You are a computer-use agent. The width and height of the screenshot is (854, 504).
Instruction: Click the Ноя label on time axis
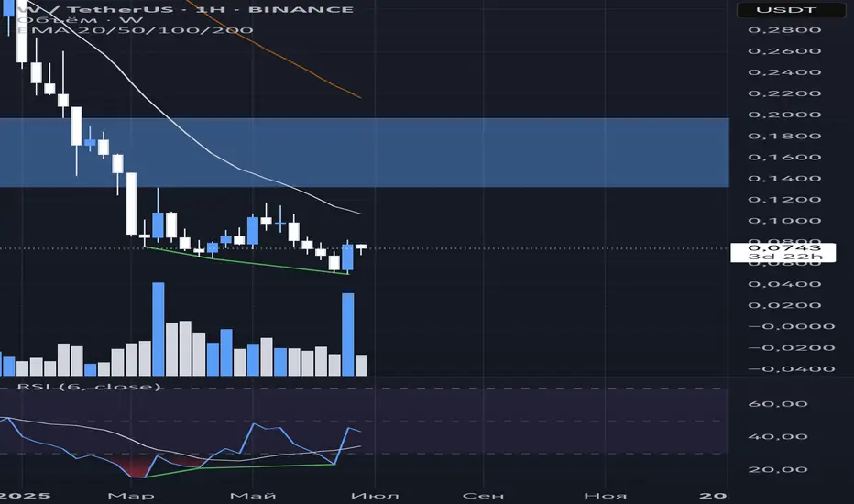pyautogui.click(x=605, y=496)
